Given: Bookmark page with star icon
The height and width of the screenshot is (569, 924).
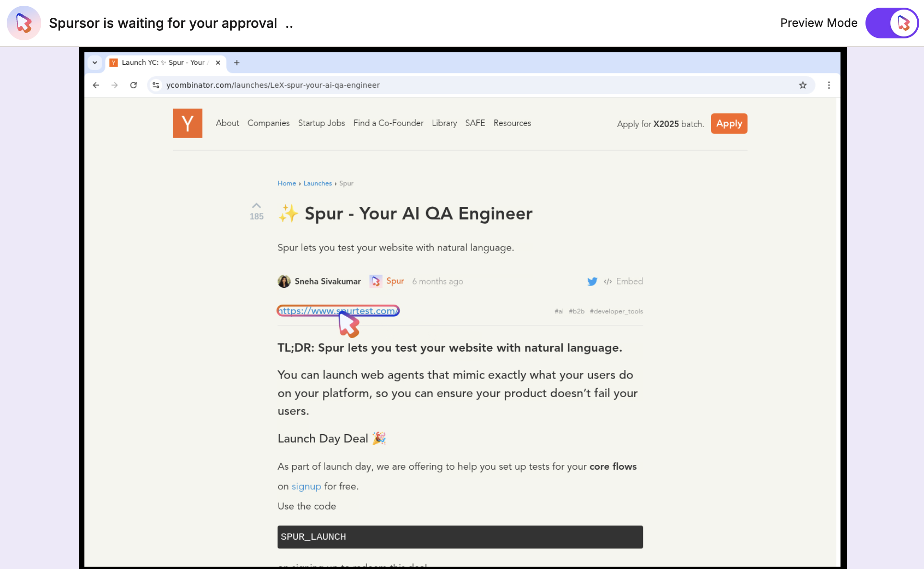Looking at the screenshot, I should click(803, 85).
